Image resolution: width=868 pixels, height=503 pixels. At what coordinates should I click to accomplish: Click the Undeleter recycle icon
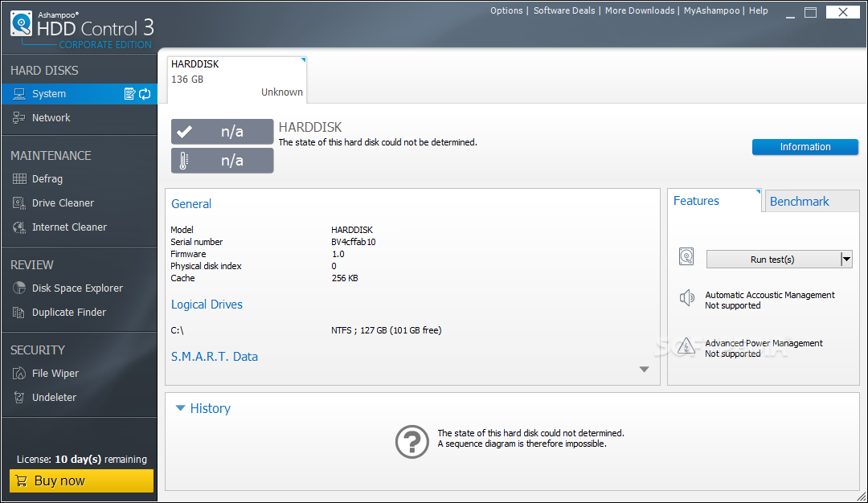19,397
